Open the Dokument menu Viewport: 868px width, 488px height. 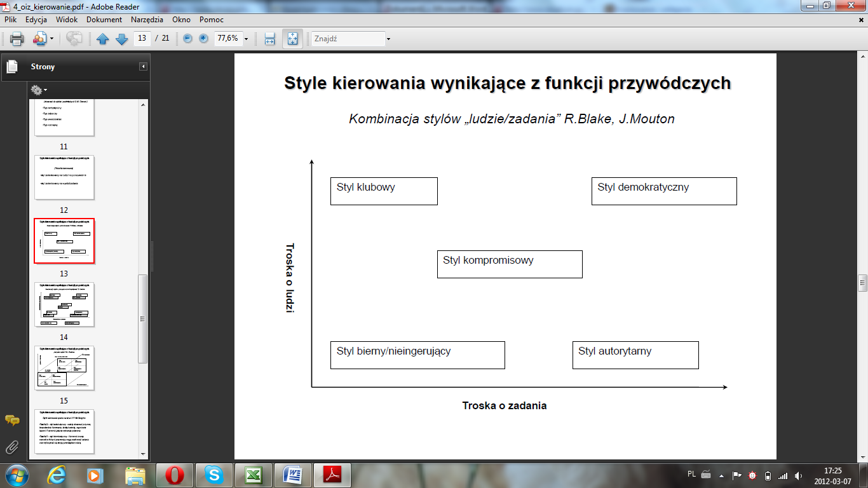pyautogui.click(x=104, y=20)
